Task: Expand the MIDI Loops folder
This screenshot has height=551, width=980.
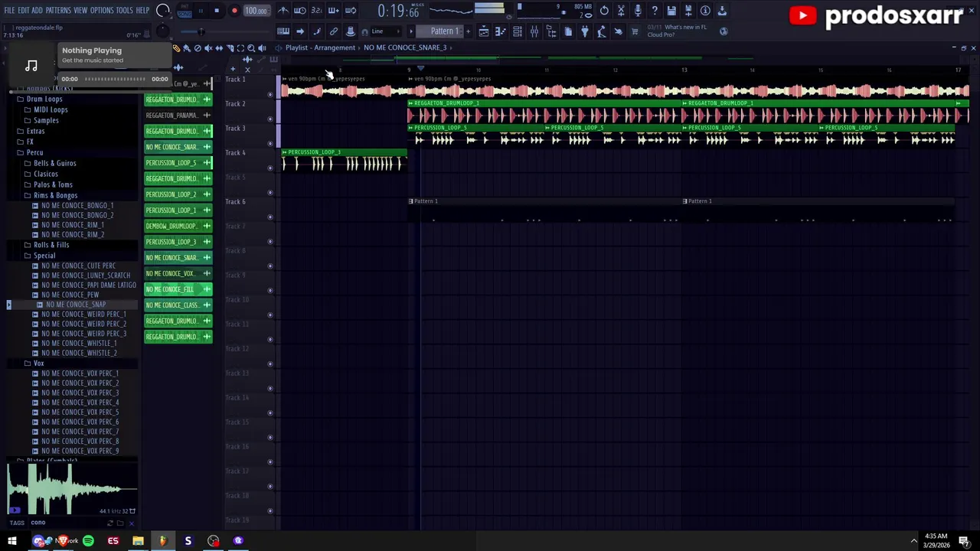Action: 51,109
